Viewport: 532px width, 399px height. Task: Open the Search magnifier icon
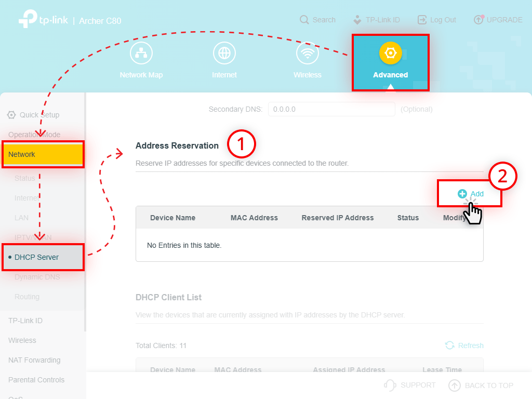coord(304,19)
